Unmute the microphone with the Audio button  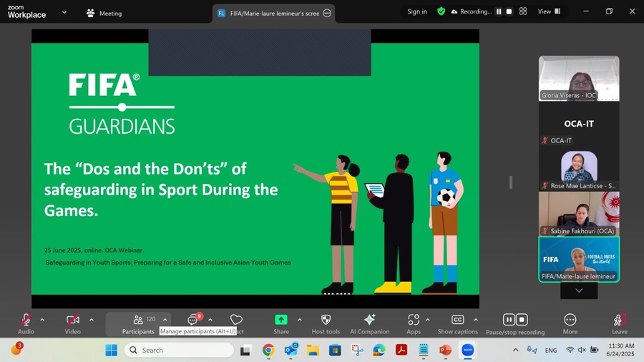point(26,321)
